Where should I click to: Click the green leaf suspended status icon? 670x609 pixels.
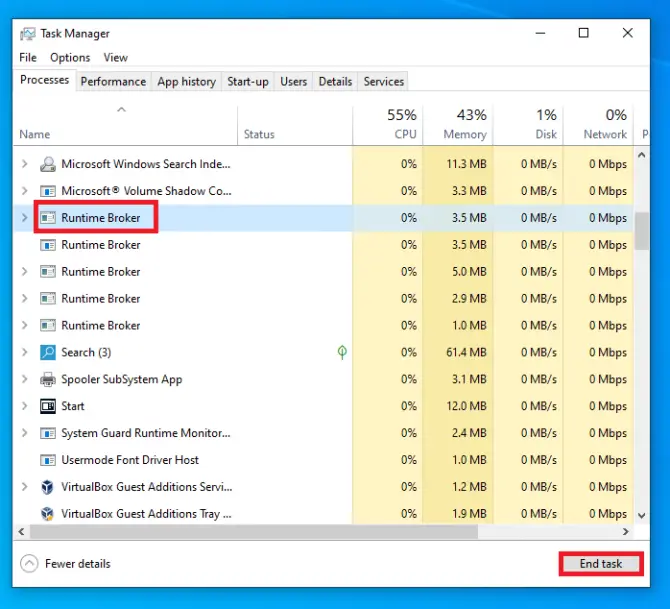click(x=342, y=353)
